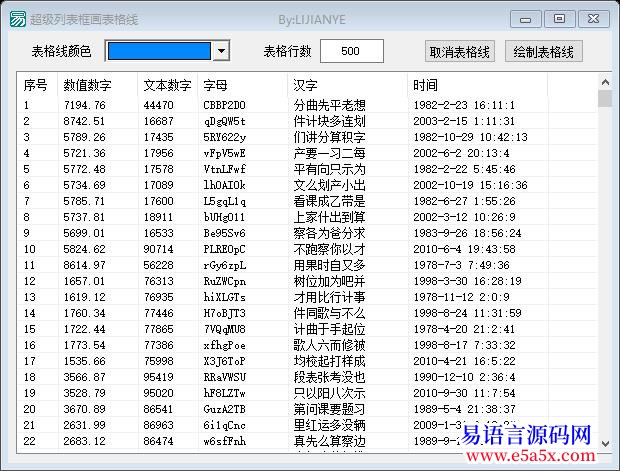Select cell 8742.51 in row 2

[x=85, y=121]
